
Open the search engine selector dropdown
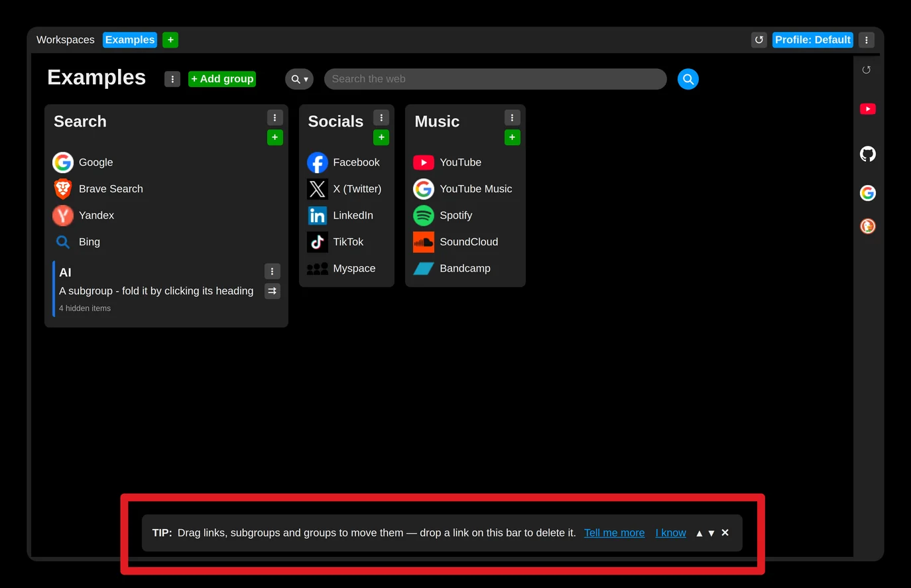299,79
